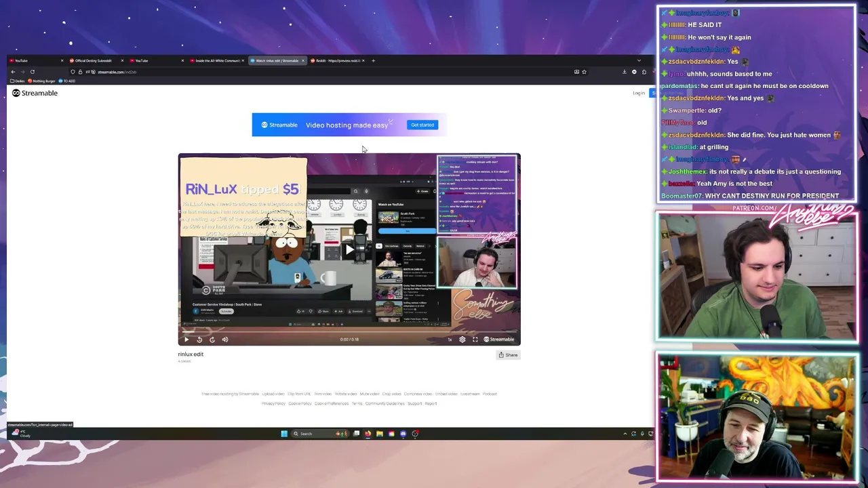Screen dimensions: 868x488
Task: Go forward with the browser forward arrow
Action: (x=22, y=72)
